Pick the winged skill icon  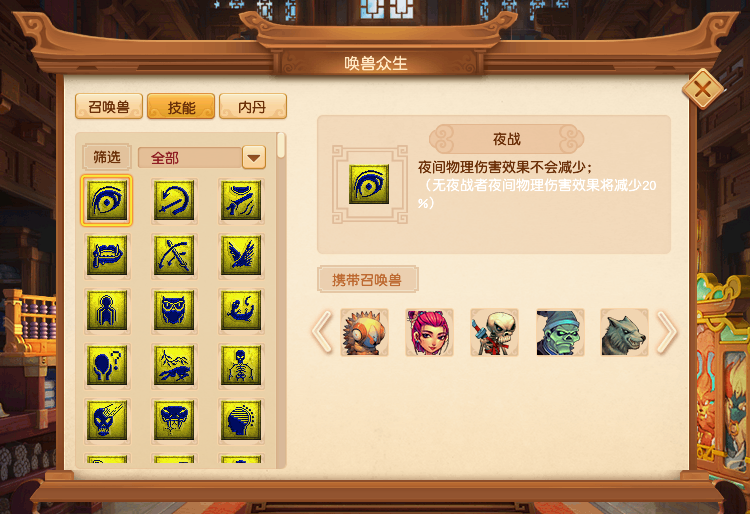(242, 255)
